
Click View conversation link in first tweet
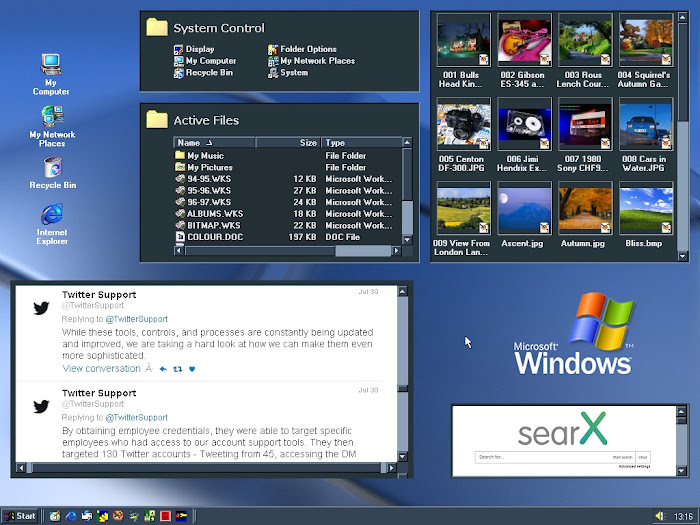click(101, 368)
